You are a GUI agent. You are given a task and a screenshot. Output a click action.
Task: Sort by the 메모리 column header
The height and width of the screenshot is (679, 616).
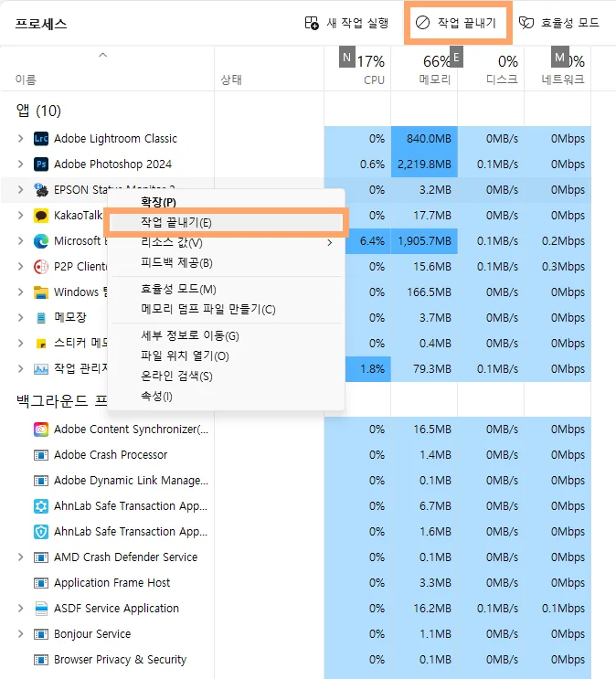tap(424, 69)
